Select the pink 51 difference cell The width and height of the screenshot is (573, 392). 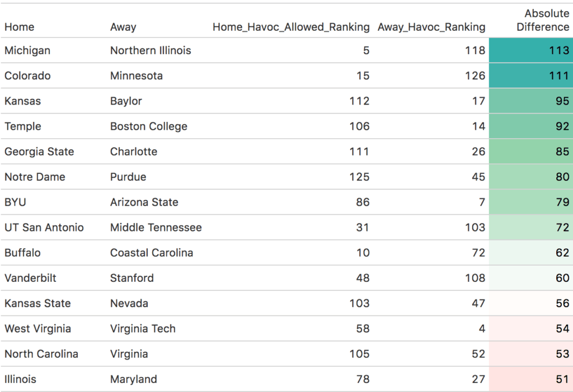(x=531, y=379)
